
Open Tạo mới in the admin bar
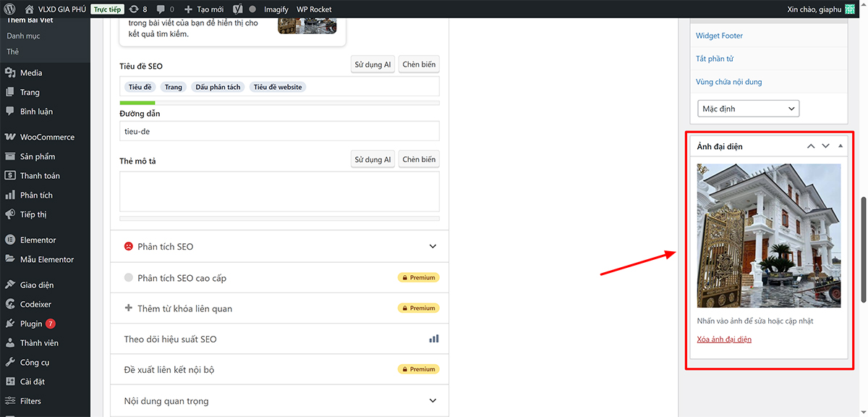point(204,9)
